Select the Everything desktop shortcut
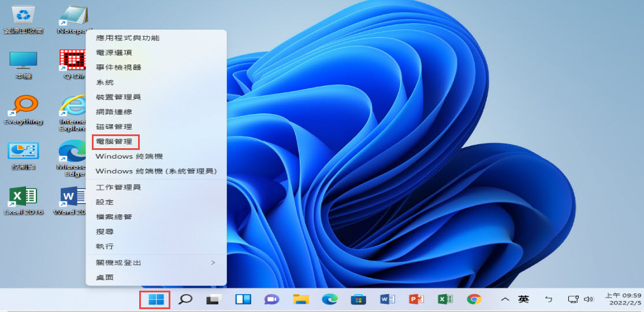The width and height of the screenshot is (644, 312). point(24,110)
